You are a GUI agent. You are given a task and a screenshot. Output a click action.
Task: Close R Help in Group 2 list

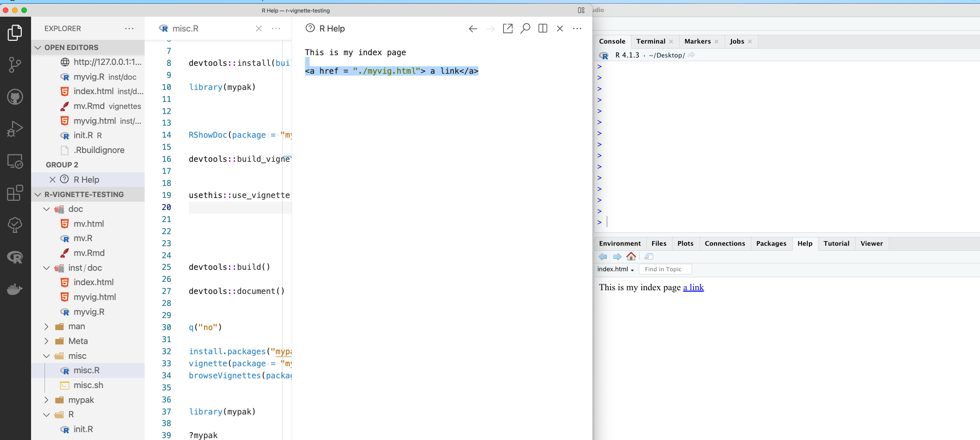[52, 179]
